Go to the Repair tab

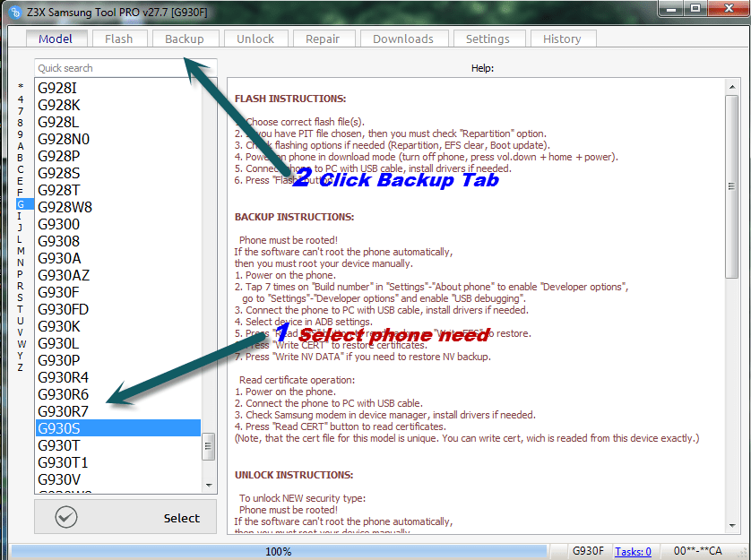[324, 39]
